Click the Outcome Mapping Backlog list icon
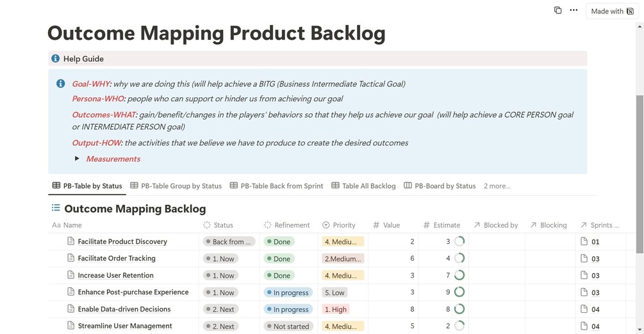 point(56,208)
